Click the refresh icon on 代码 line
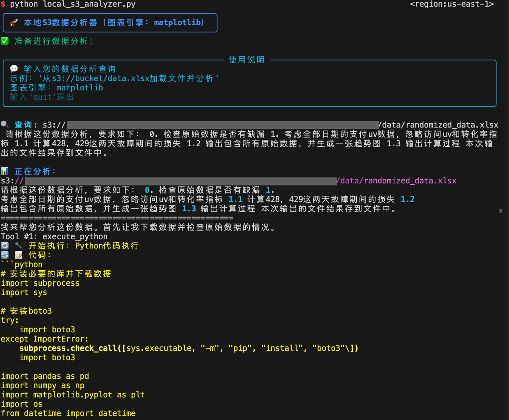509x420 pixels. pyautogui.click(x=4, y=255)
